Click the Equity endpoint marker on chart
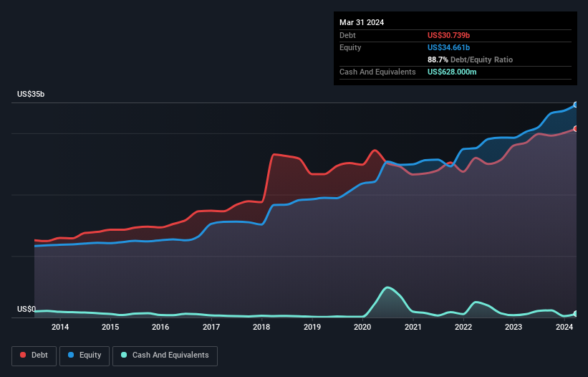Screen dimensions: 588x377 [576, 105]
